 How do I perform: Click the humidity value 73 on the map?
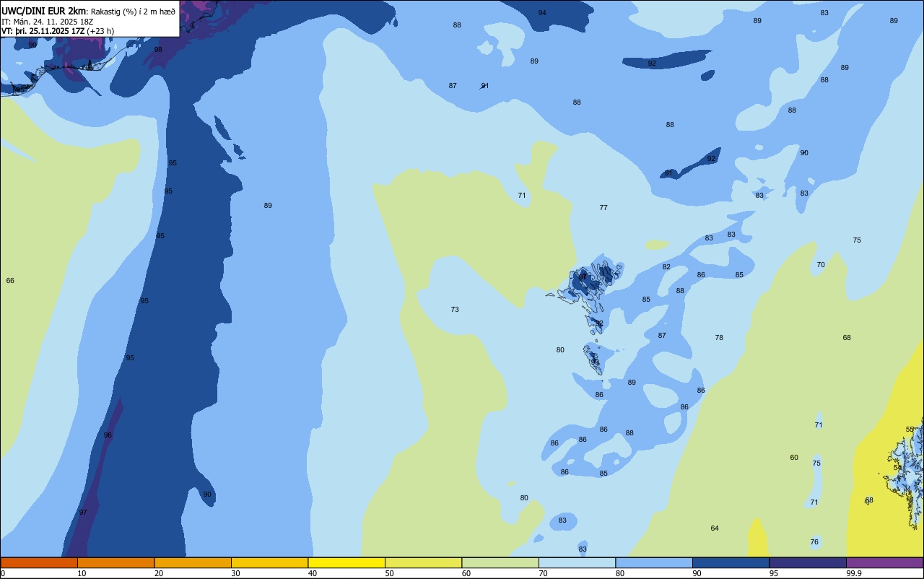455,309
